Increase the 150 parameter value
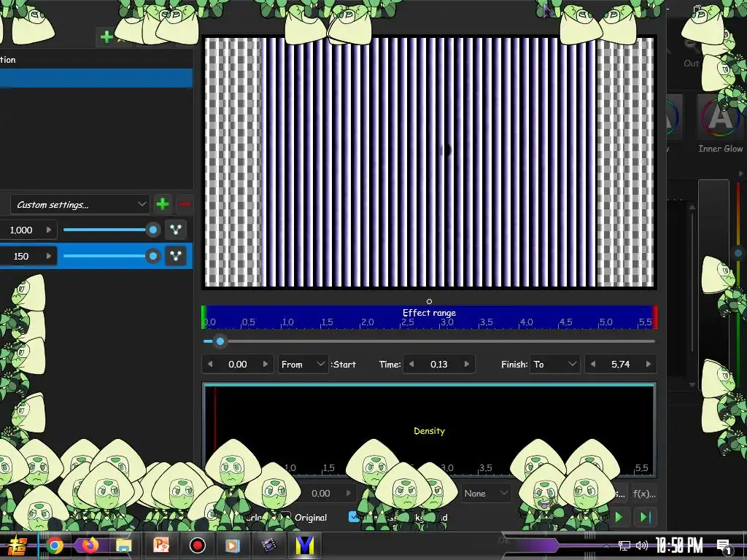The image size is (747, 560). [x=49, y=256]
